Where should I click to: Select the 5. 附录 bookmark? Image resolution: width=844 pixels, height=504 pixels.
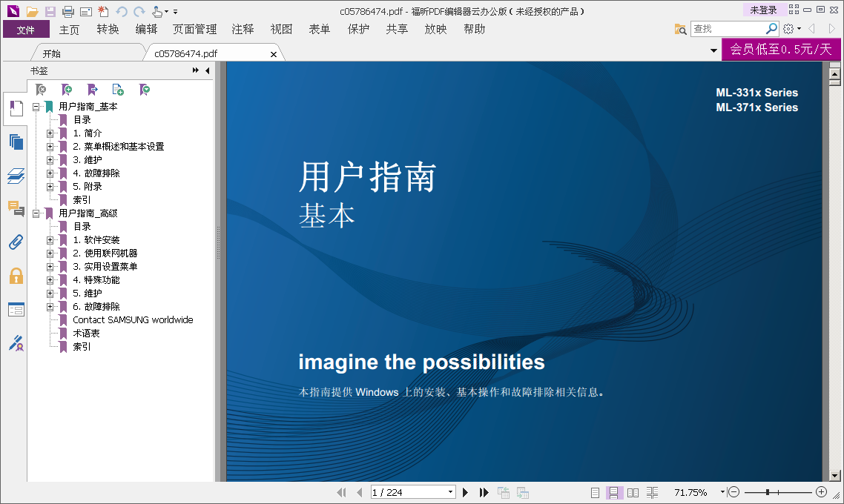pos(88,187)
